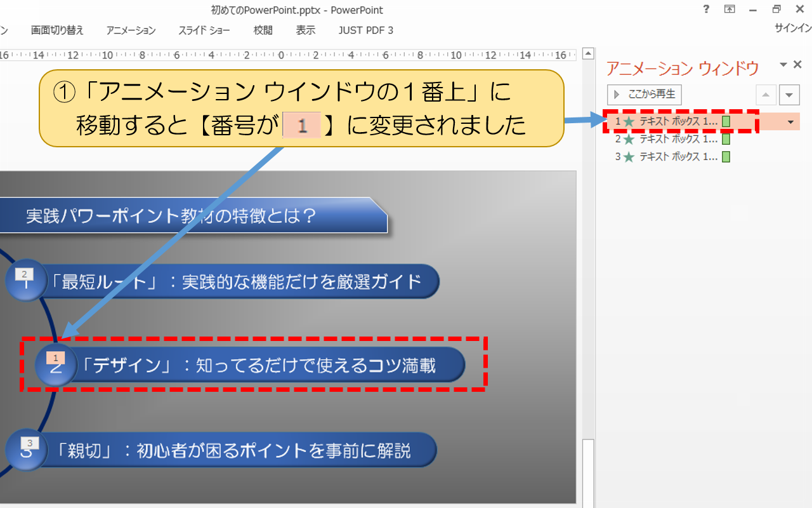Select animation item 2 テキスト ボックス
Image resolution: width=812 pixels, height=508 pixels.
pyautogui.click(x=703, y=139)
